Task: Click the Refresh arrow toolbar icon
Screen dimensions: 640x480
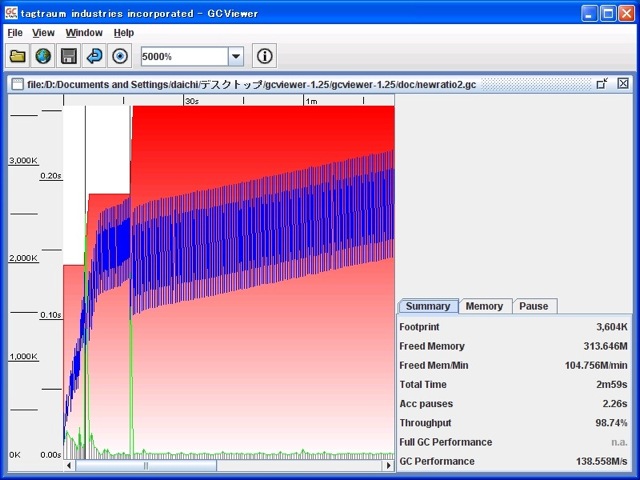Action: 95,57
